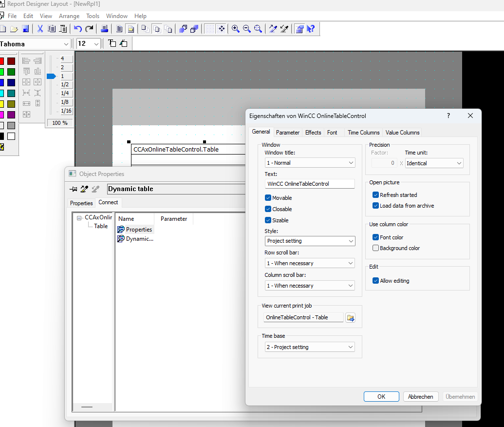Click the OK button
The width and height of the screenshot is (504, 427).
(x=381, y=397)
